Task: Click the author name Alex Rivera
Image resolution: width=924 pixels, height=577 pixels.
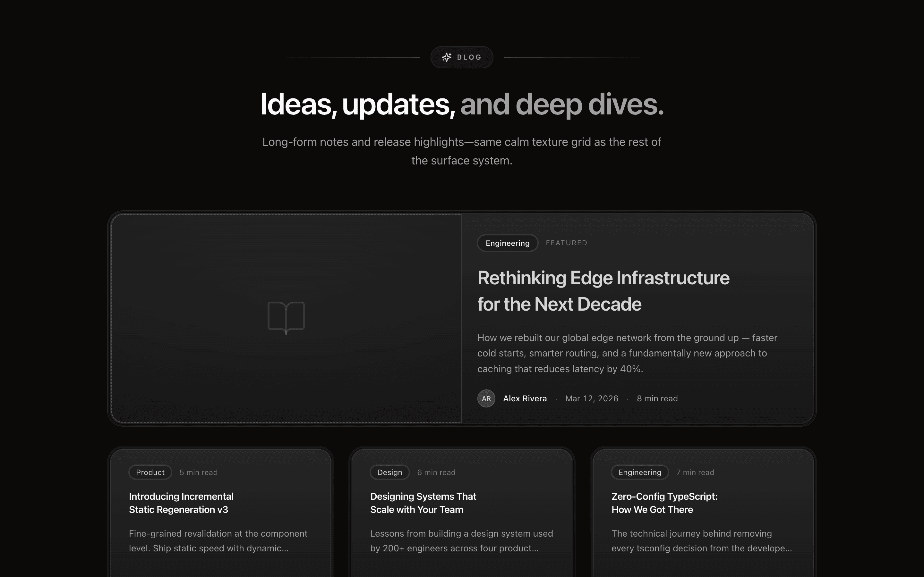Action: (x=525, y=398)
